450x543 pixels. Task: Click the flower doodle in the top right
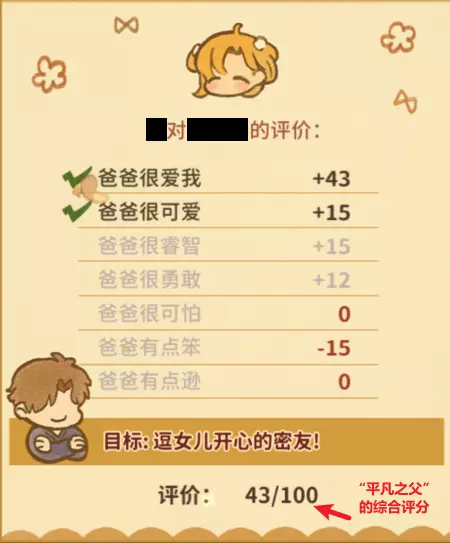pyautogui.click(x=398, y=37)
